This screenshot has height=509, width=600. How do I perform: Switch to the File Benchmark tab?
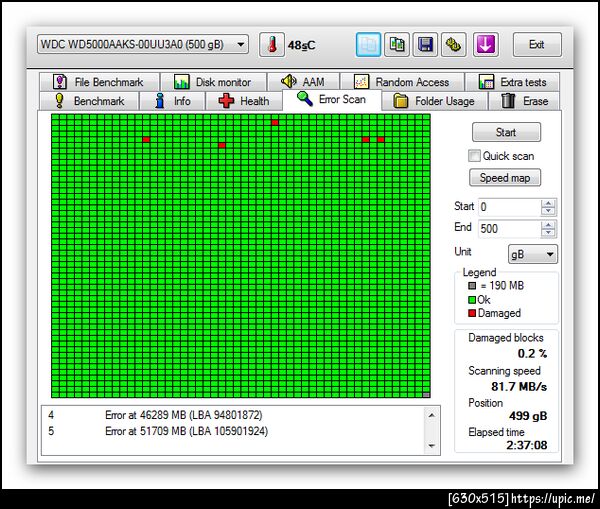99,82
